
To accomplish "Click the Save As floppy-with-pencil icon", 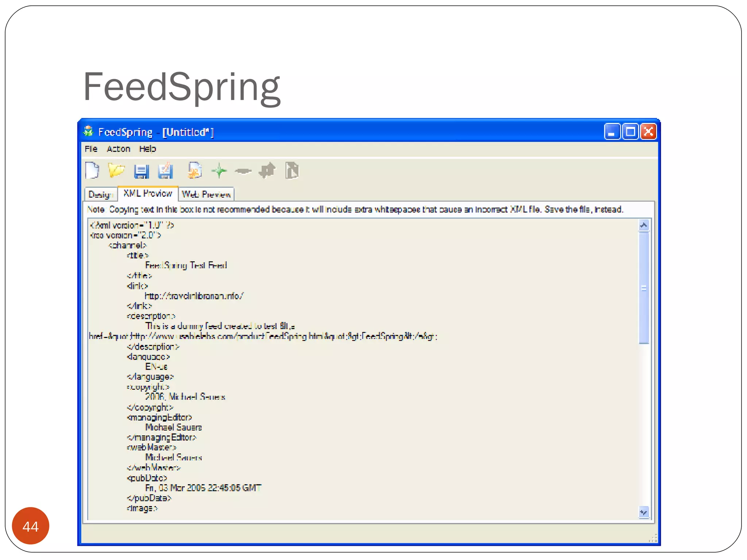I will point(165,170).
